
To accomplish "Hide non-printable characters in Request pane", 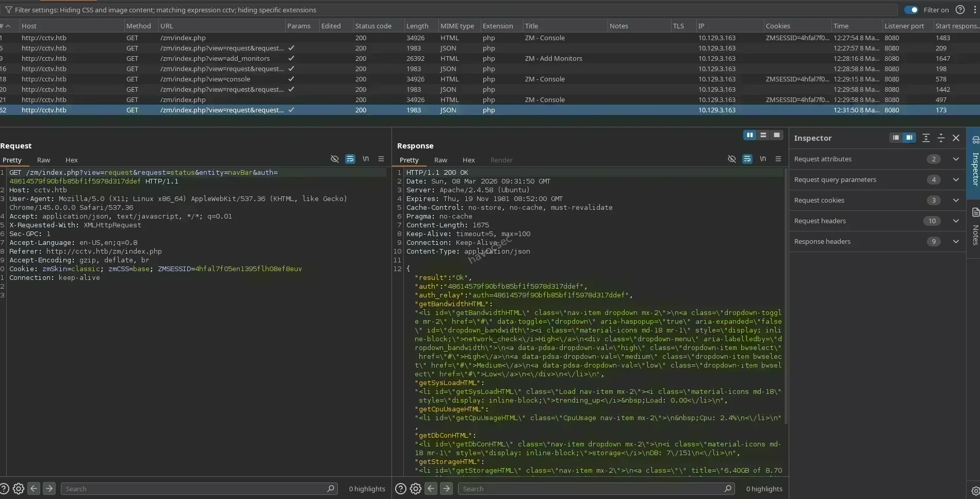I will point(334,159).
